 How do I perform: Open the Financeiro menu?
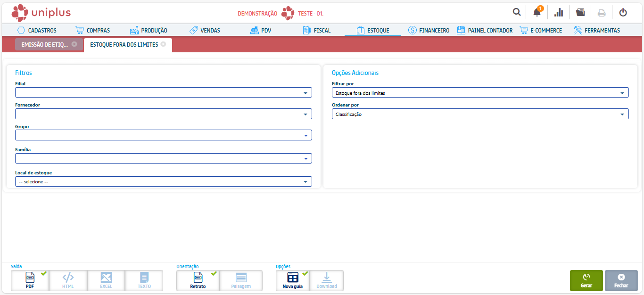pos(428,30)
